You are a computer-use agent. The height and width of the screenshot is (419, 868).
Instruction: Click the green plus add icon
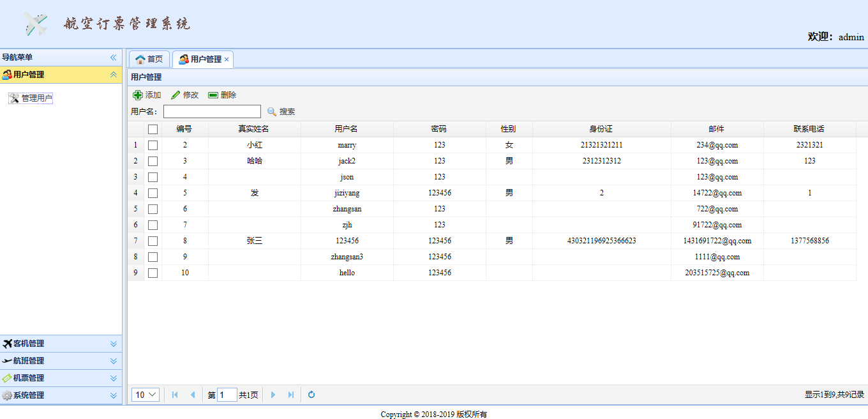click(x=137, y=95)
